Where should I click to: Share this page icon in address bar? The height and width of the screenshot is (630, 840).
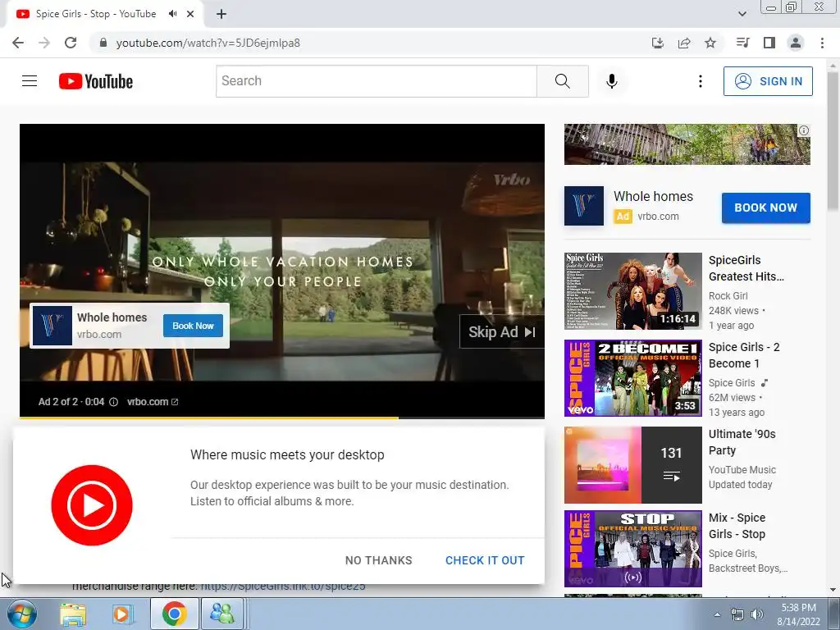coord(684,43)
